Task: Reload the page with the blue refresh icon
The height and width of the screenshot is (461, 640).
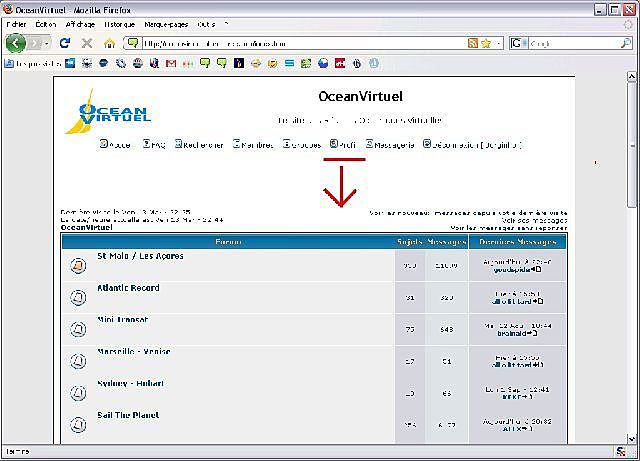Action: [65, 43]
